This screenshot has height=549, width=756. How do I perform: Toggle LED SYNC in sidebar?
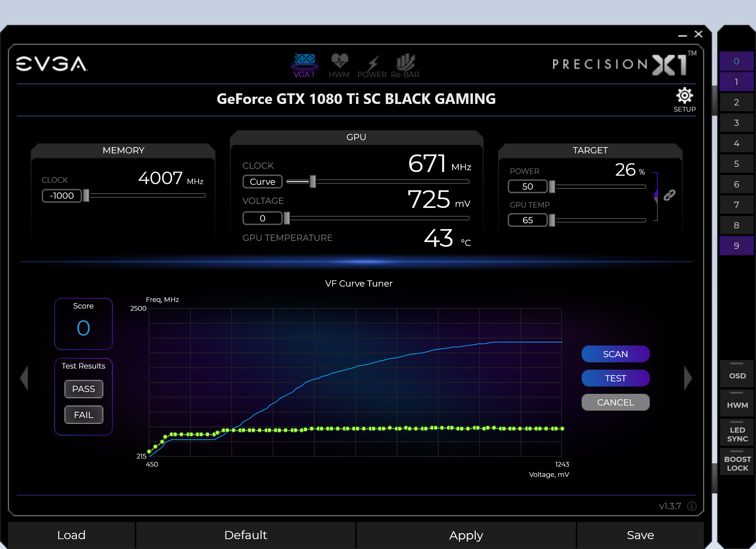click(737, 432)
